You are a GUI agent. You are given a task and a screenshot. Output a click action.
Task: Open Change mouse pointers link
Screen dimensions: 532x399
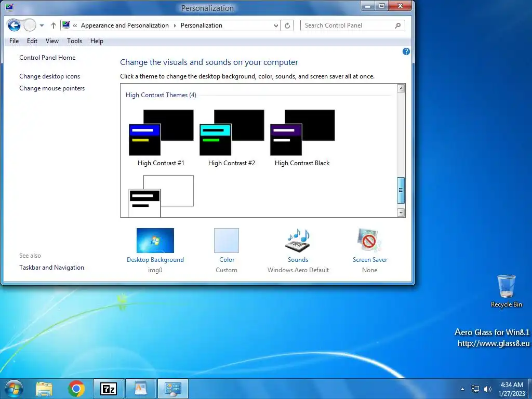tap(52, 88)
